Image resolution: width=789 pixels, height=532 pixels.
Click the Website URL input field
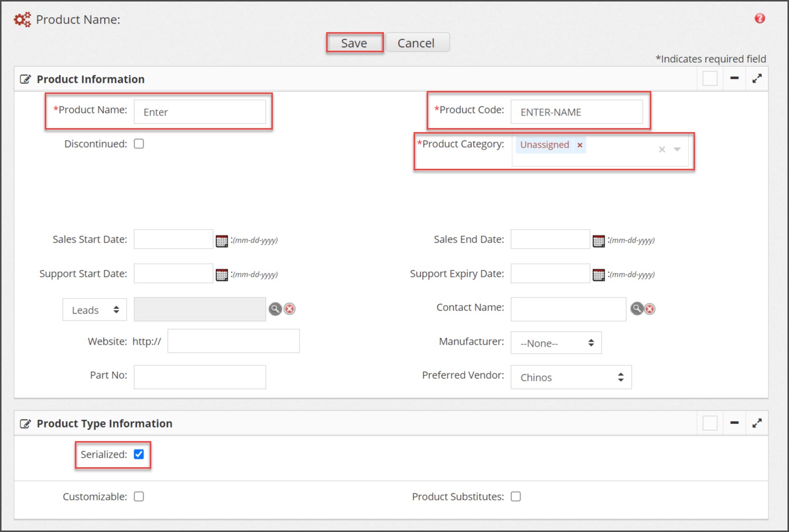pyautogui.click(x=233, y=341)
